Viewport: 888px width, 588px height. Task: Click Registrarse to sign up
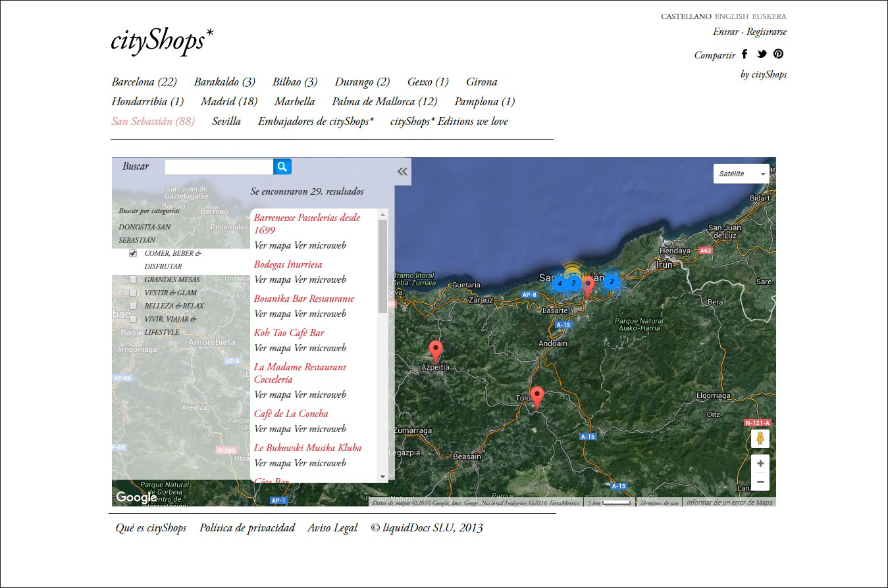(x=766, y=32)
